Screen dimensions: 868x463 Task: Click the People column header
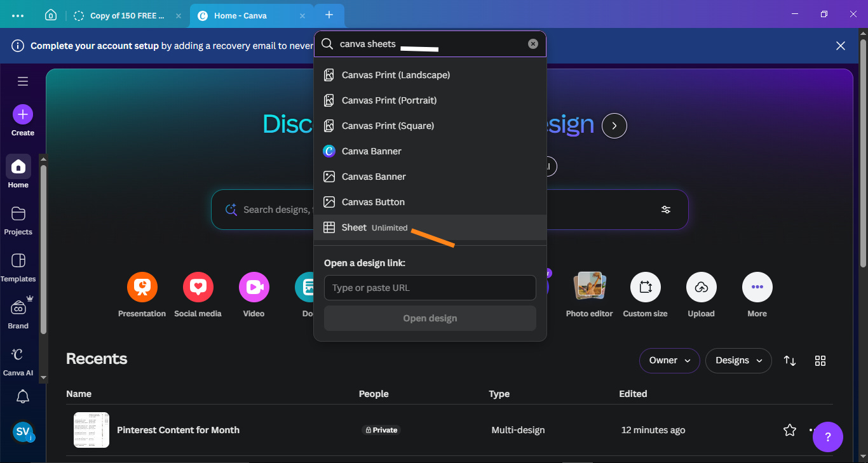[x=374, y=394]
